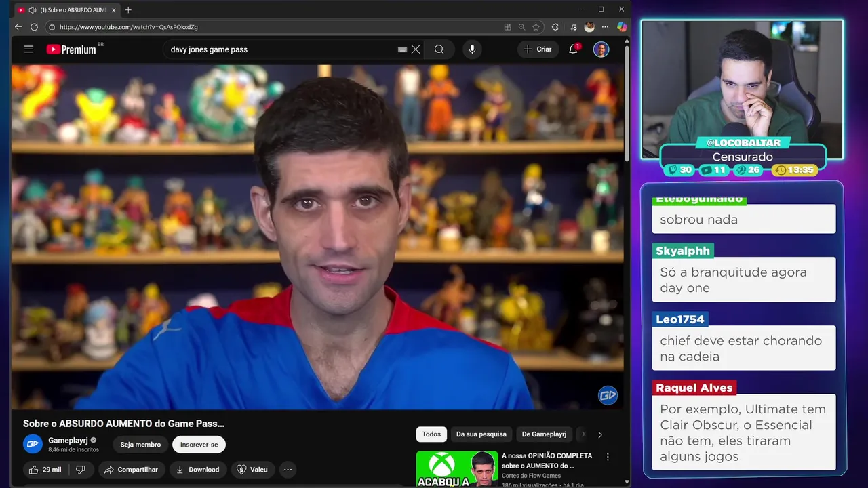Open the browser zoom magnifier icon

tap(521, 27)
